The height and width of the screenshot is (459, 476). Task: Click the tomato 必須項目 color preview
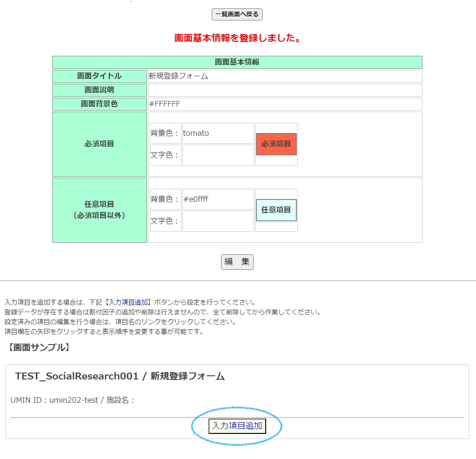[276, 144]
